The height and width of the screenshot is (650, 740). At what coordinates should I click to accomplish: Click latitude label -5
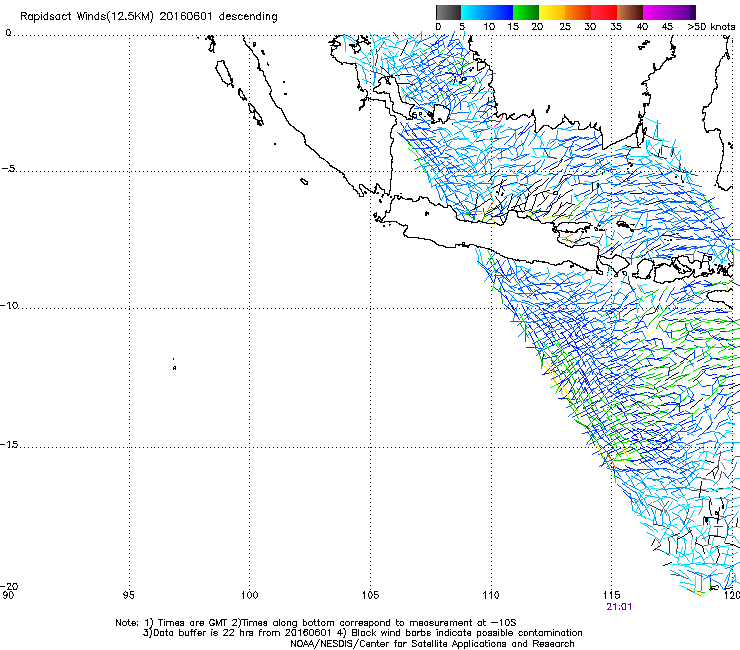click(8, 169)
